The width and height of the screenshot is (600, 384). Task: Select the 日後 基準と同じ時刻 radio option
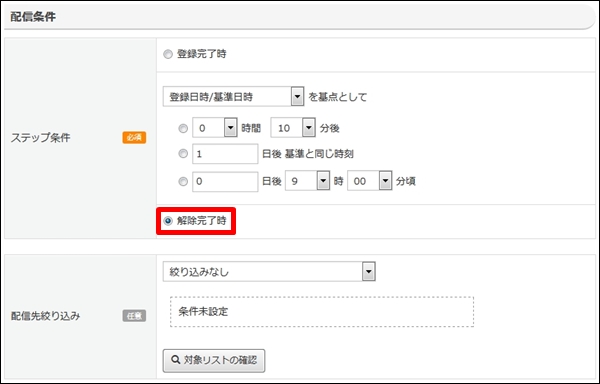[x=183, y=154]
